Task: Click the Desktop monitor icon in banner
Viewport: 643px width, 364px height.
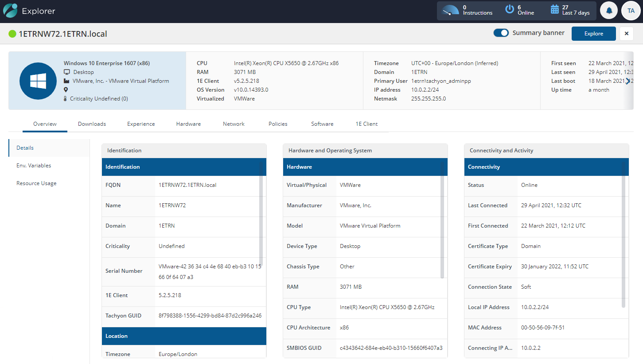Action: pos(67,72)
